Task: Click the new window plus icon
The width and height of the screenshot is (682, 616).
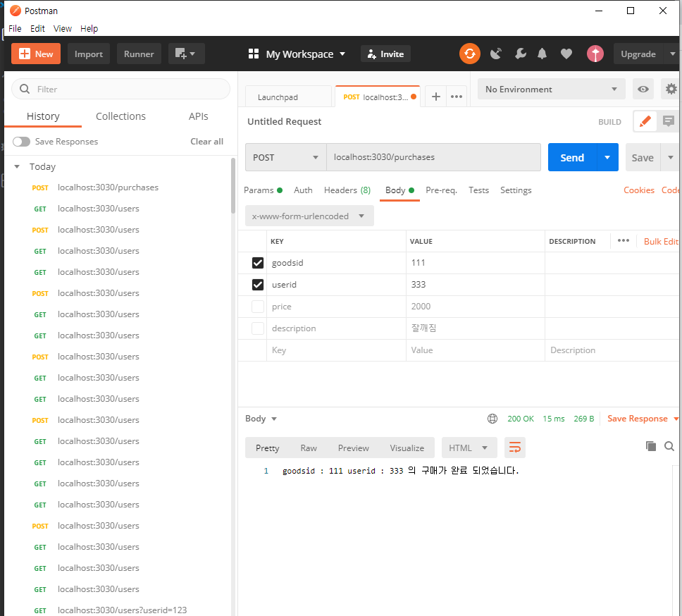Action: (186, 54)
